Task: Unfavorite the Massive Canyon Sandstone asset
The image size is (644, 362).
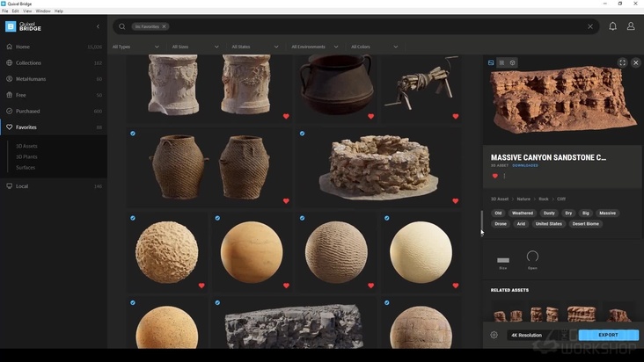Action: pyautogui.click(x=494, y=176)
